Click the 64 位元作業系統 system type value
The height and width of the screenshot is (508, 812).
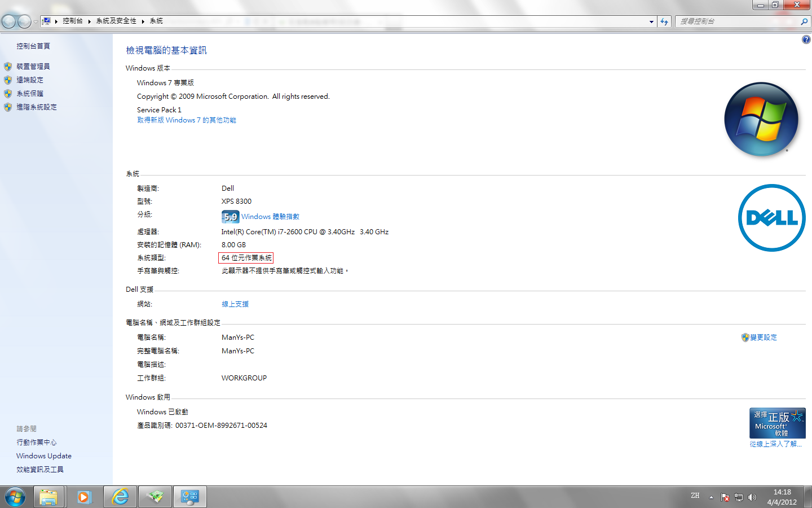tap(246, 258)
